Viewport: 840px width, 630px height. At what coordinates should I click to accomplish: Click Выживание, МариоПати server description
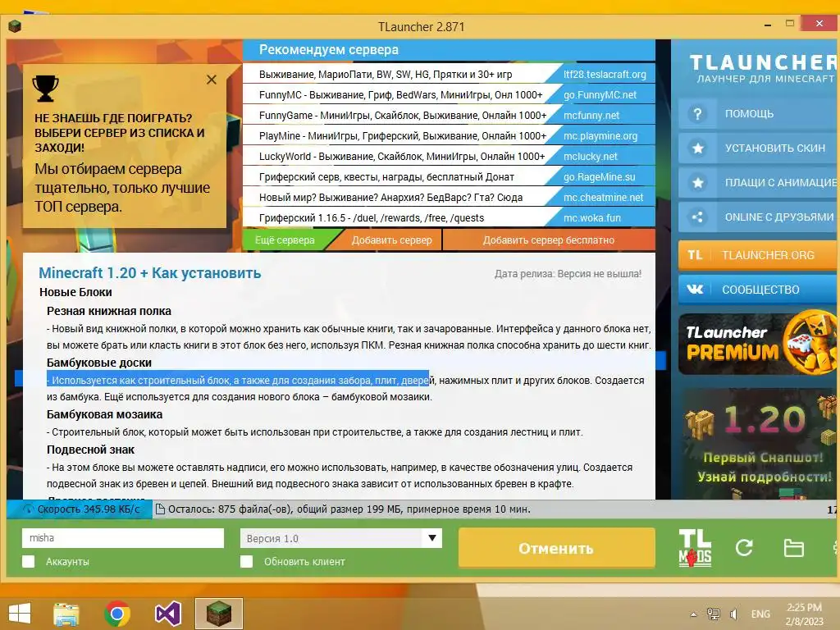tap(386, 75)
